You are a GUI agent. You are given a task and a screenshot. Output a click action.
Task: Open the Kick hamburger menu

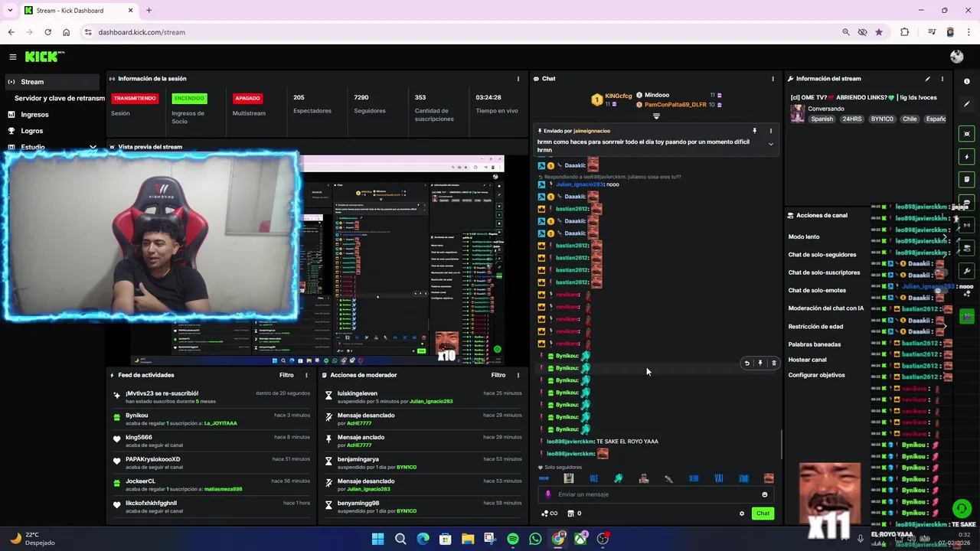pos(12,57)
